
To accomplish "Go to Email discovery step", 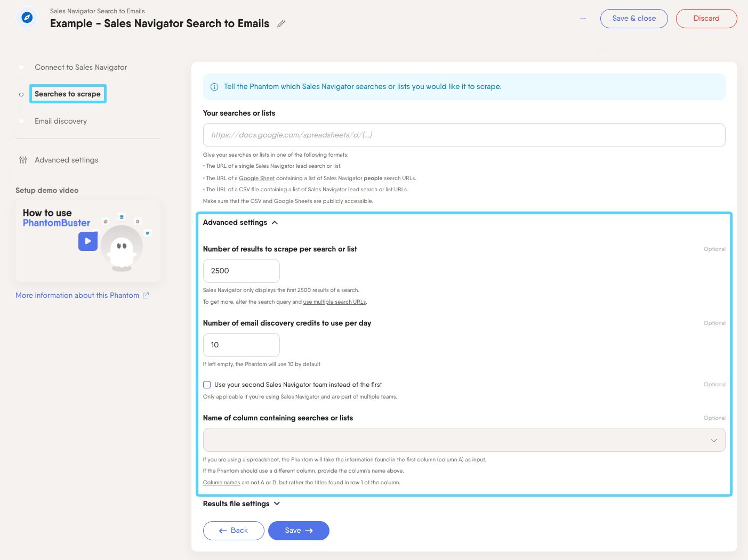I will click(61, 121).
